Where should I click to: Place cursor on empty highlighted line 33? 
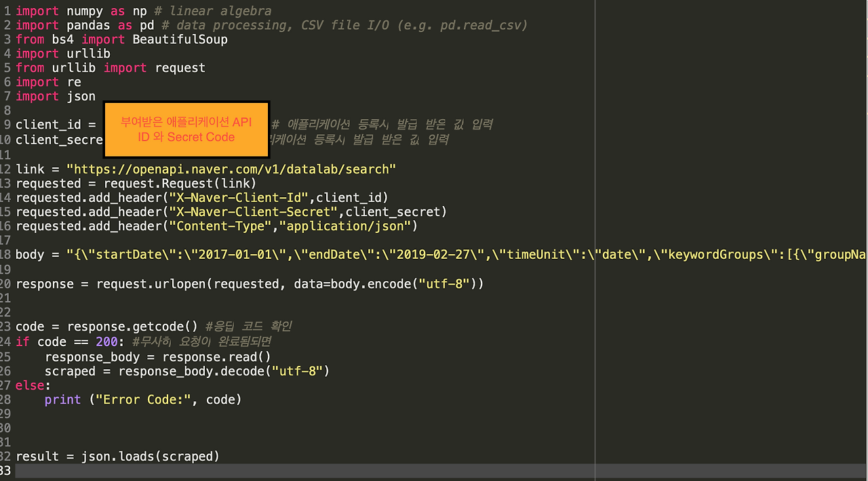(441, 470)
